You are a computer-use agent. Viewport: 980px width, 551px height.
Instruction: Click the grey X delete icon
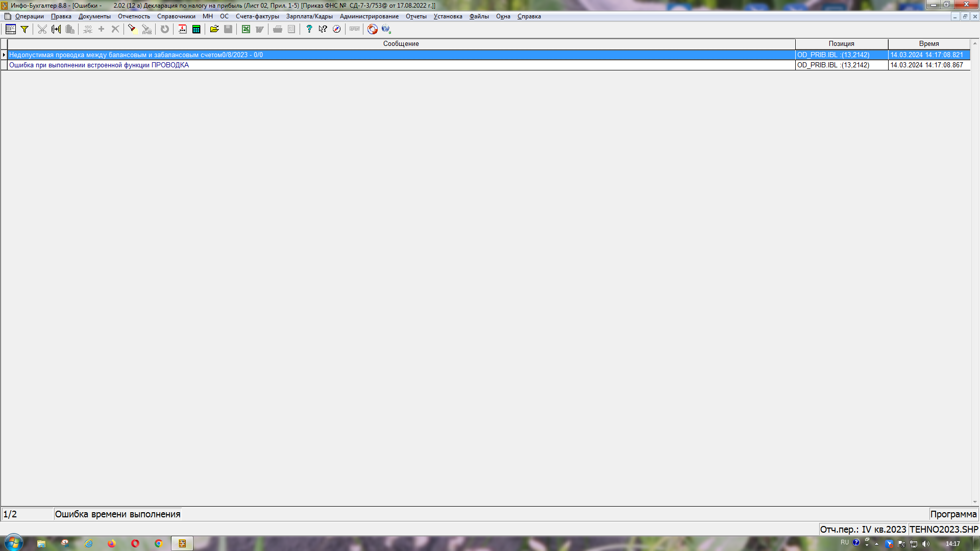[x=115, y=29]
